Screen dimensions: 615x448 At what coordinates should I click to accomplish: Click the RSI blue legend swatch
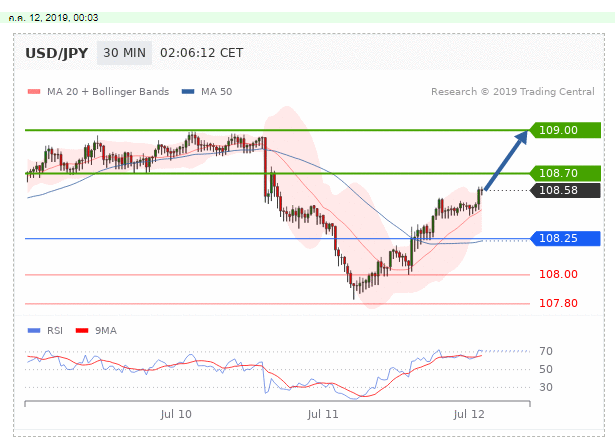(x=34, y=331)
